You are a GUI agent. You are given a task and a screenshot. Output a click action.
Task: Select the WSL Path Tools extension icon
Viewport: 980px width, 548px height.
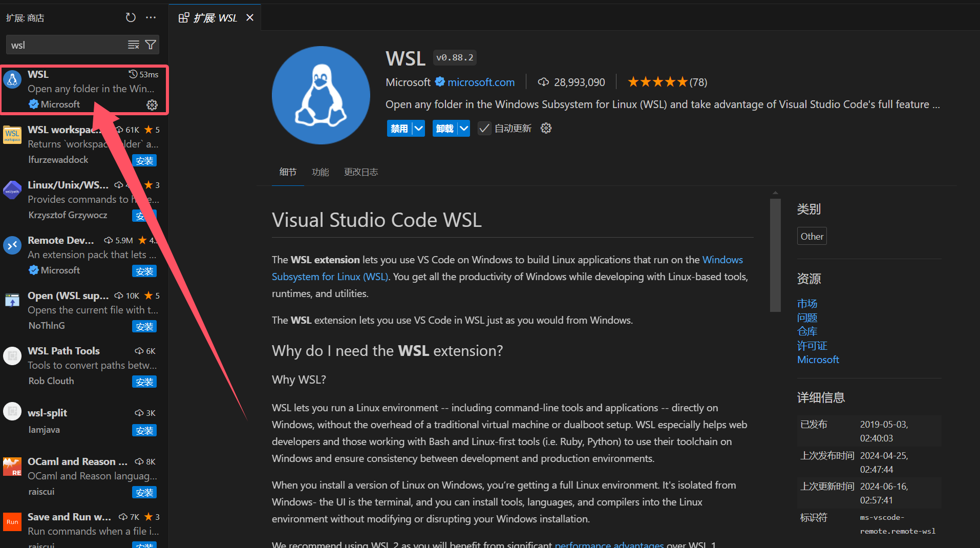[x=12, y=356]
